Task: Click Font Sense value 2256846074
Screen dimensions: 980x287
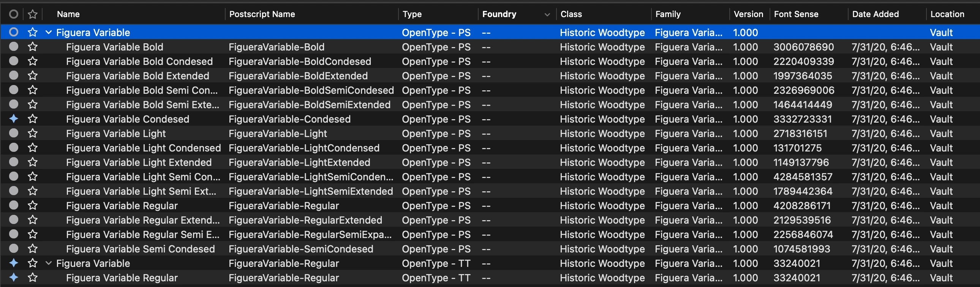Action: coord(803,235)
